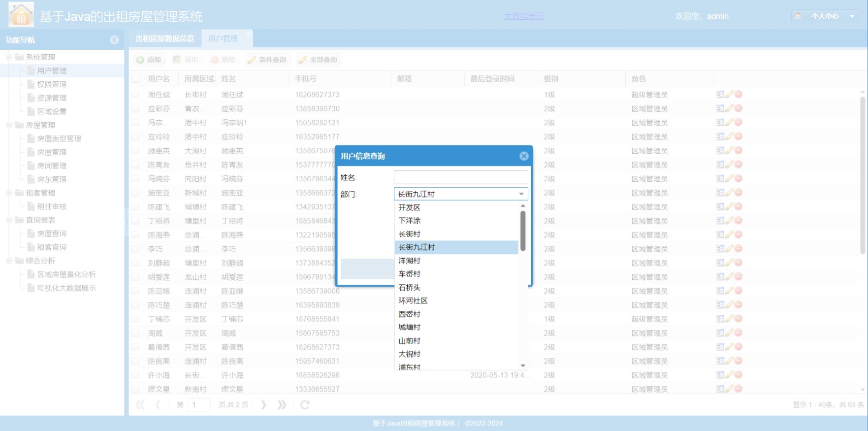
Task: Open 条件查询 search
Action: pos(267,60)
